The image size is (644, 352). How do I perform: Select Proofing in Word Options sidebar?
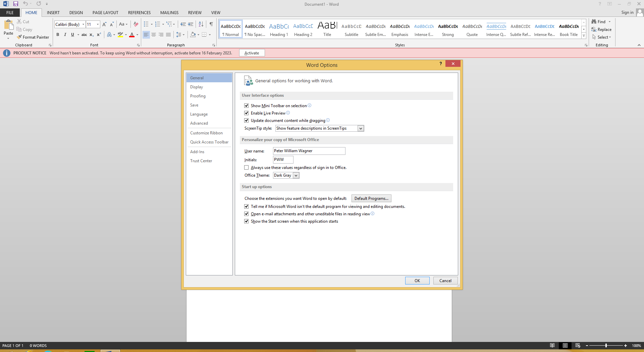click(209, 96)
